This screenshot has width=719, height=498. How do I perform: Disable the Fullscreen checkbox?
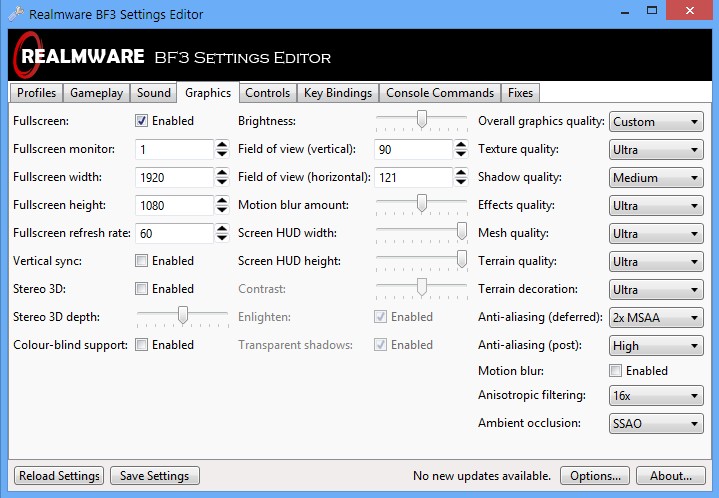[x=142, y=121]
